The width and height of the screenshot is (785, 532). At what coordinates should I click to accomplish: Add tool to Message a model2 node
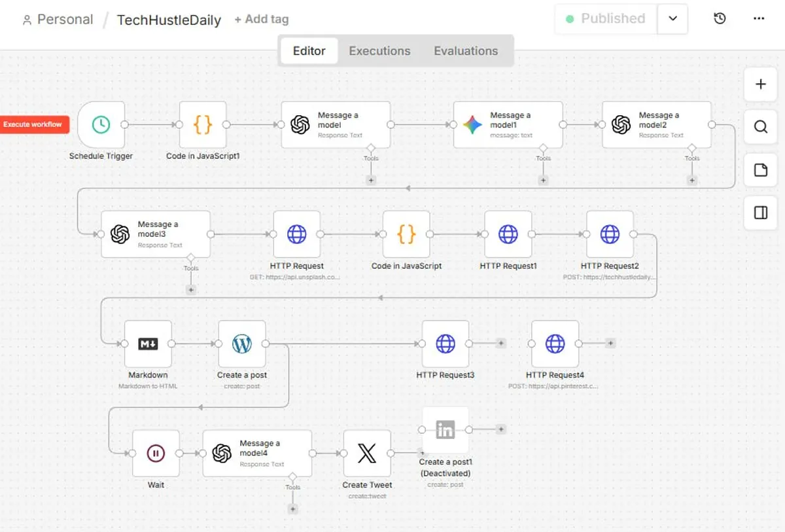pos(692,179)
